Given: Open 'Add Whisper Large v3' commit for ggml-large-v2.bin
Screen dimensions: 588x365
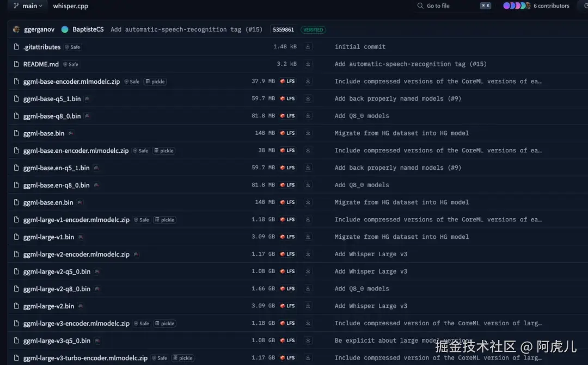Looking at the screenshot, I should (x=371, y=306).
